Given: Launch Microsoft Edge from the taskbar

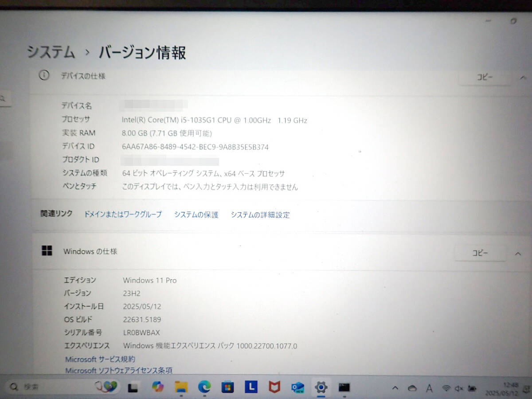Looking at the screenshot, I should click(204, 387).
